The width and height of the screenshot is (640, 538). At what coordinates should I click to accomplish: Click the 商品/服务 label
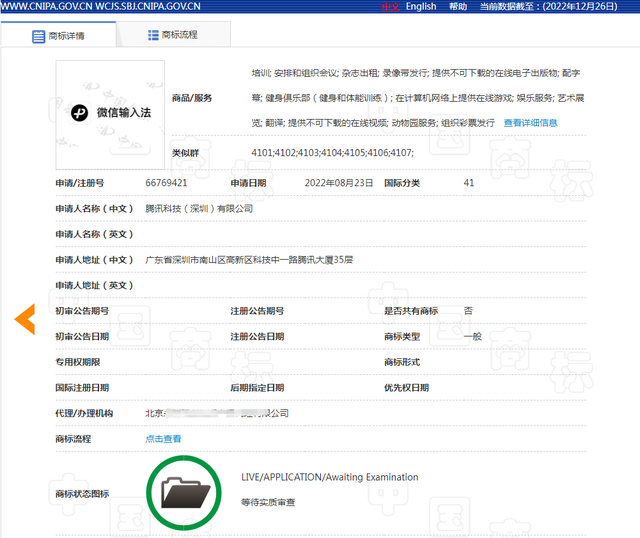192,98
